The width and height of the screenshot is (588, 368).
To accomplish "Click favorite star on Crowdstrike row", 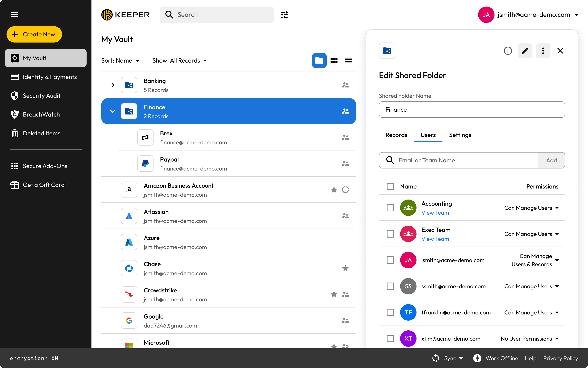I will coord(334,294).
